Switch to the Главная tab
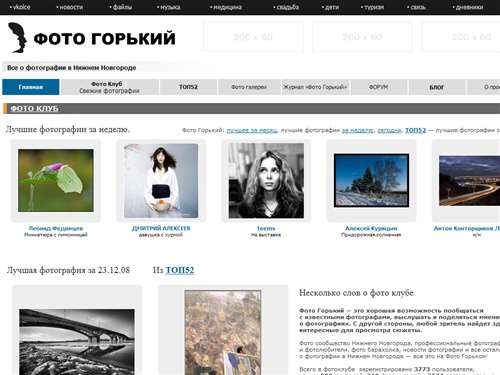This screenshot has width=500, height=375. click(x=31, y=87)
